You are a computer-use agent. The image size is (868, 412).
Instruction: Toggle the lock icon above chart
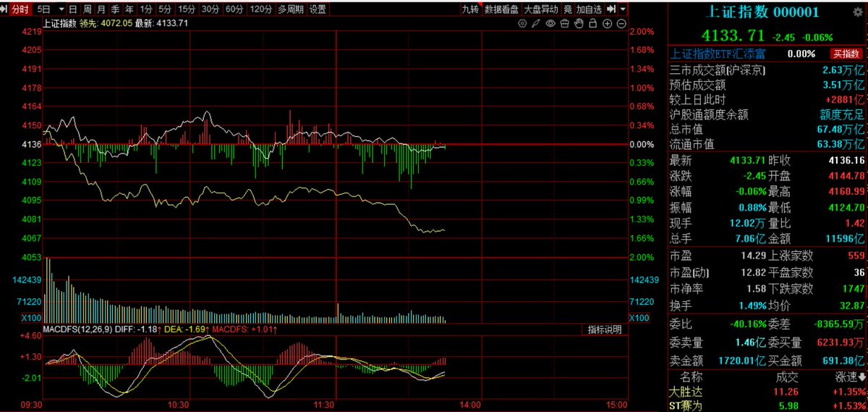click(592, 24)
